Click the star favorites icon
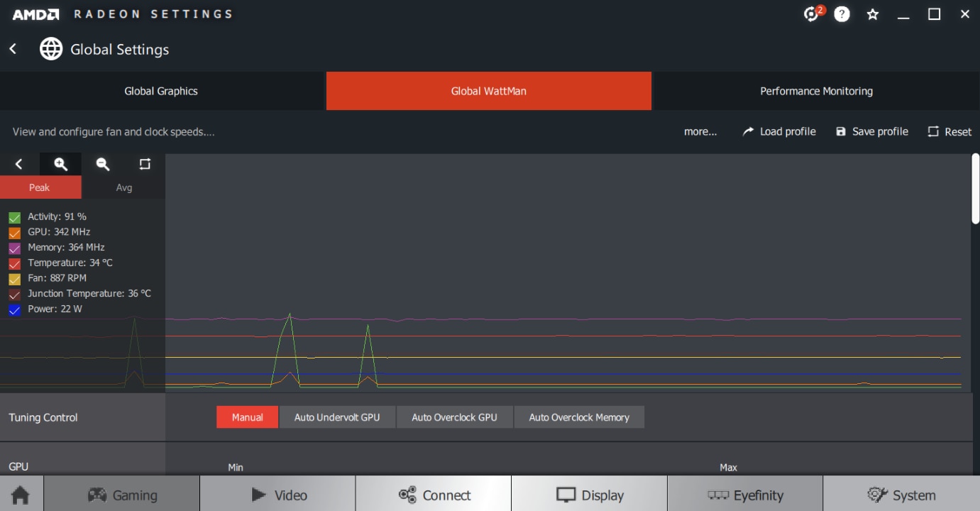Screen dimensions: 980x511 click(873, 14)
